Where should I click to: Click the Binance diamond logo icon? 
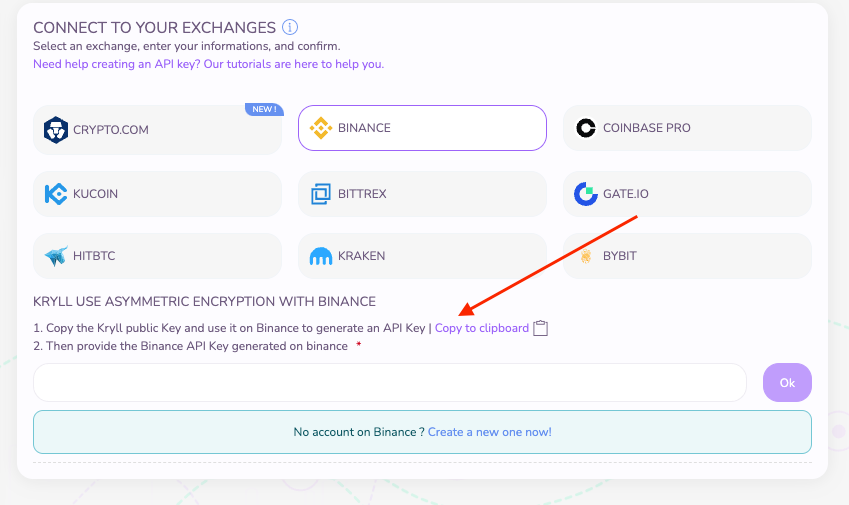click(321, 128)
